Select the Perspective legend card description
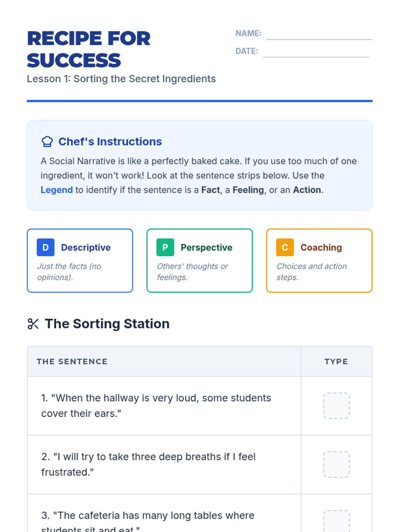Viewport: 399px width, 532px height. [192, 272]
